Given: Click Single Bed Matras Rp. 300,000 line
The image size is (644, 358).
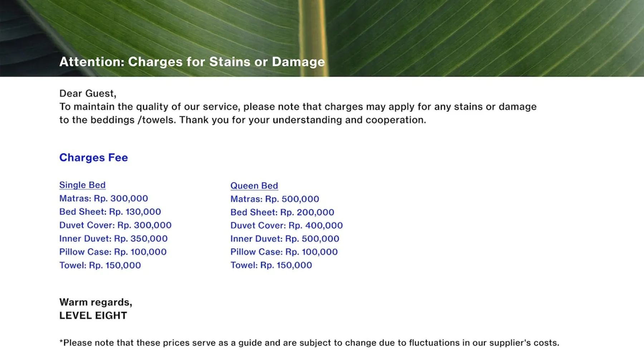Looking at the screenshot, I should (103, 198).
